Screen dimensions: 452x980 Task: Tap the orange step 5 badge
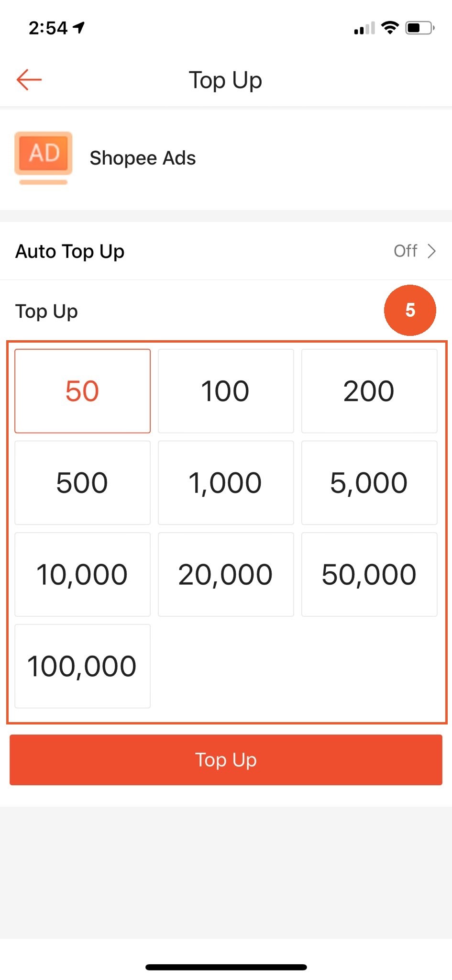tap(410, 310)
